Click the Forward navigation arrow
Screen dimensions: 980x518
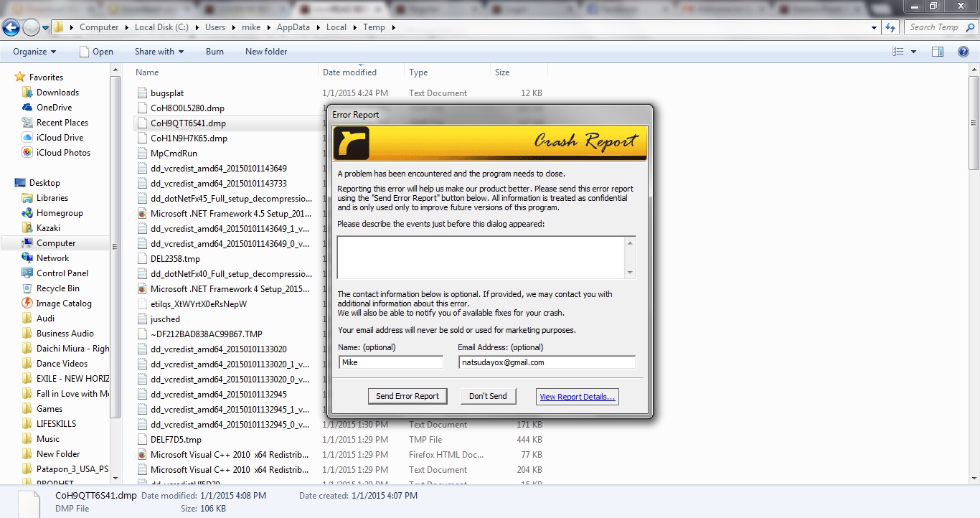pyautogui.click(x=32, y=28)
